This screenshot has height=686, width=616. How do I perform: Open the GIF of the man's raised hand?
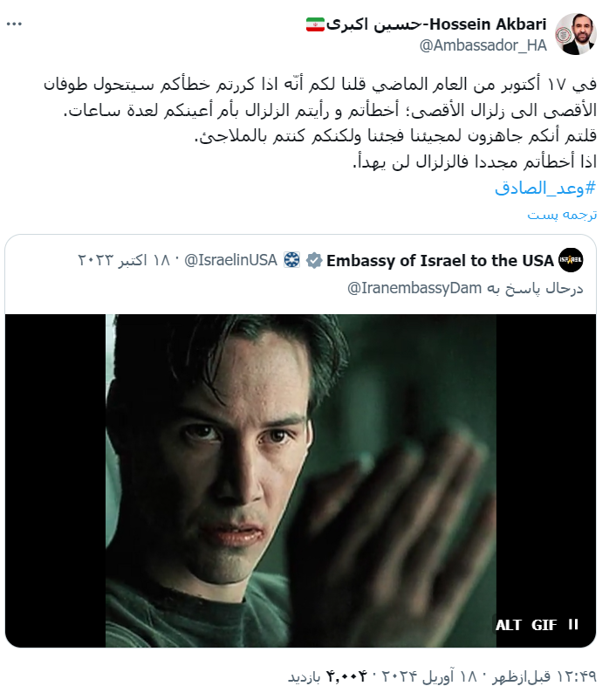point(300,480)
